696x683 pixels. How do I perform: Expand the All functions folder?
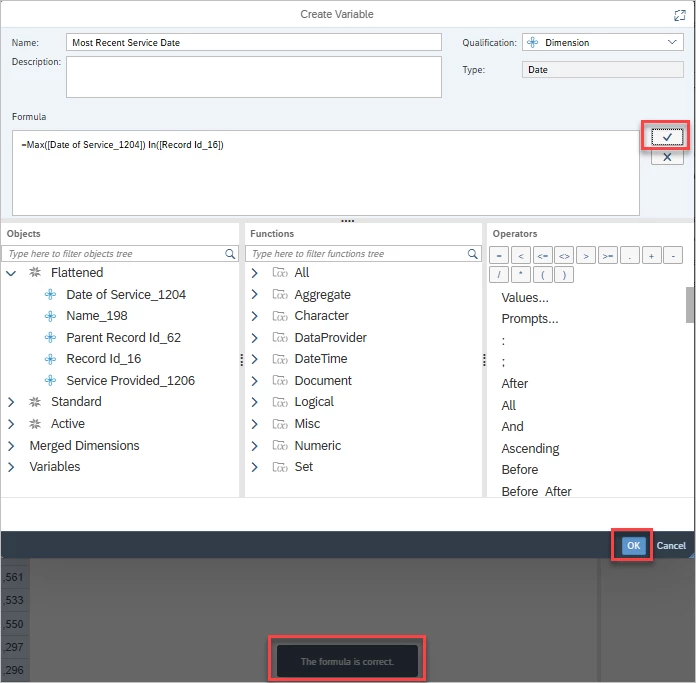click(x=255, y=273)
